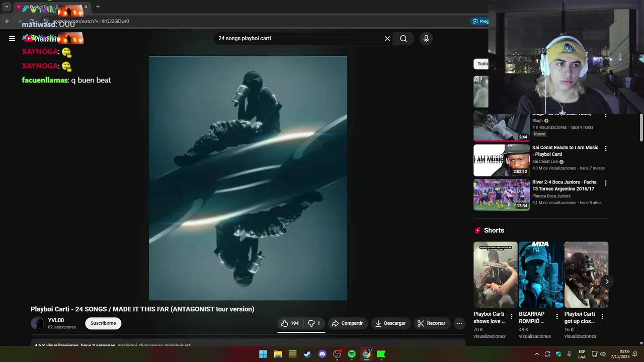Image resolution: width=644 pixels, height=362 pixels.
Task: Show next Shorts with the right arrow
Action: coord(607,282)
